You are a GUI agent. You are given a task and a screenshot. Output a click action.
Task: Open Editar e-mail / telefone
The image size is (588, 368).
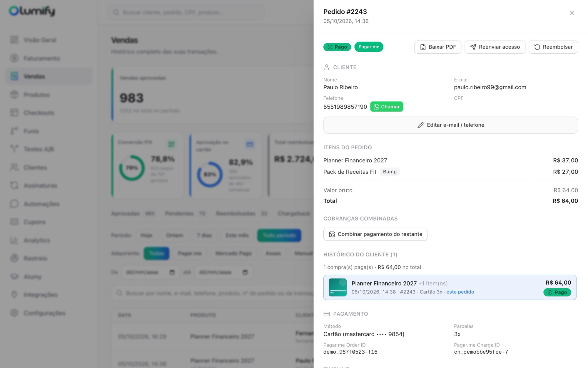[x=451, y=125]
